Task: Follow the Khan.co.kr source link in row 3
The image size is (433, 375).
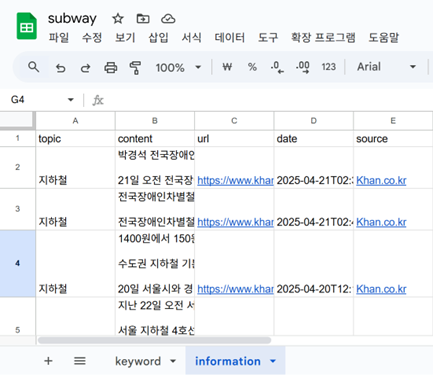Action: 381,222
